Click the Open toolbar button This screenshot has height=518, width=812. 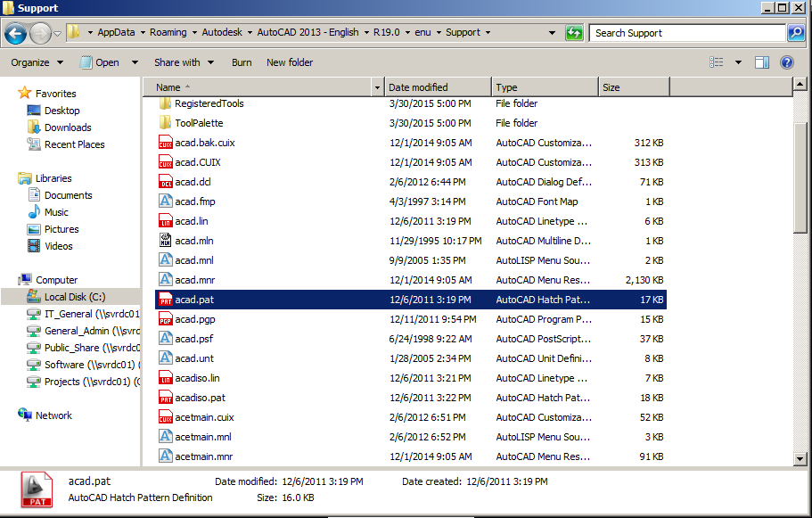coord(100,62)
